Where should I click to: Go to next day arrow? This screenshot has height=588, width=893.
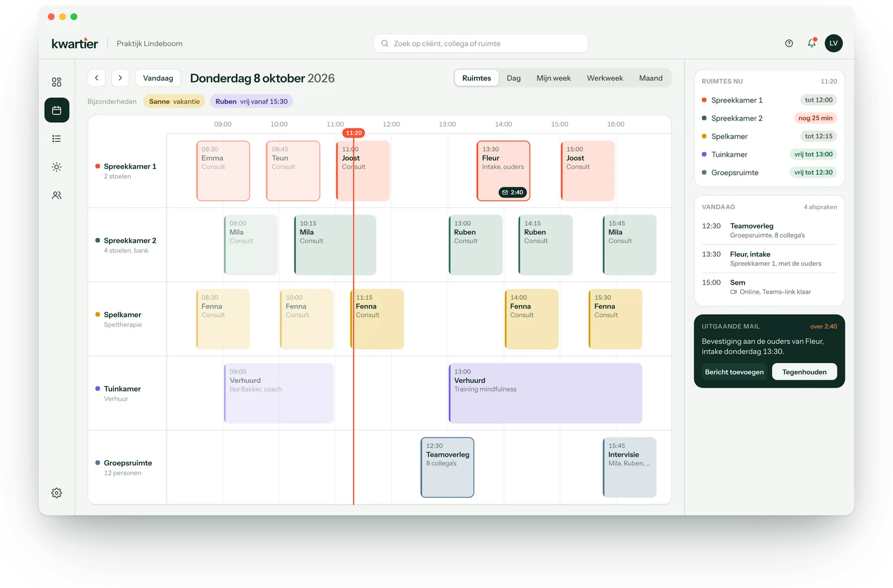coord(120,78)
